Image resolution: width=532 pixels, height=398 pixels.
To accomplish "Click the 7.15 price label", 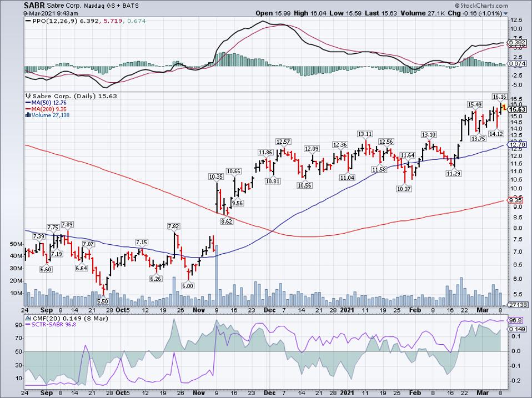I will [142, 243].
